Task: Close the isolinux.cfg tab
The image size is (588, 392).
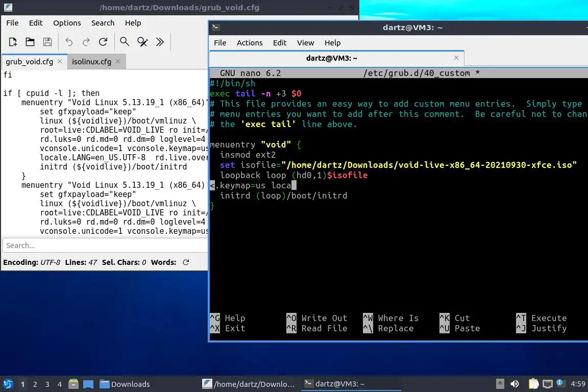Action: click(118, 61)
